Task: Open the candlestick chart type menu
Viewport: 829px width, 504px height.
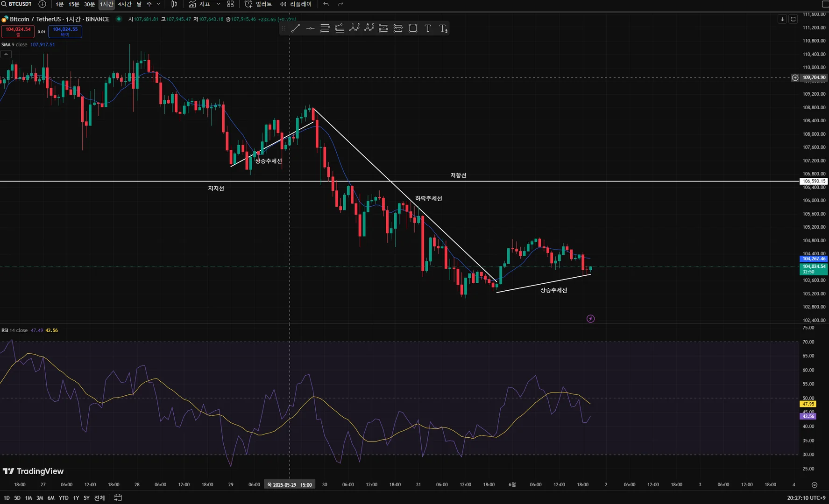Action: pos(174,4)
